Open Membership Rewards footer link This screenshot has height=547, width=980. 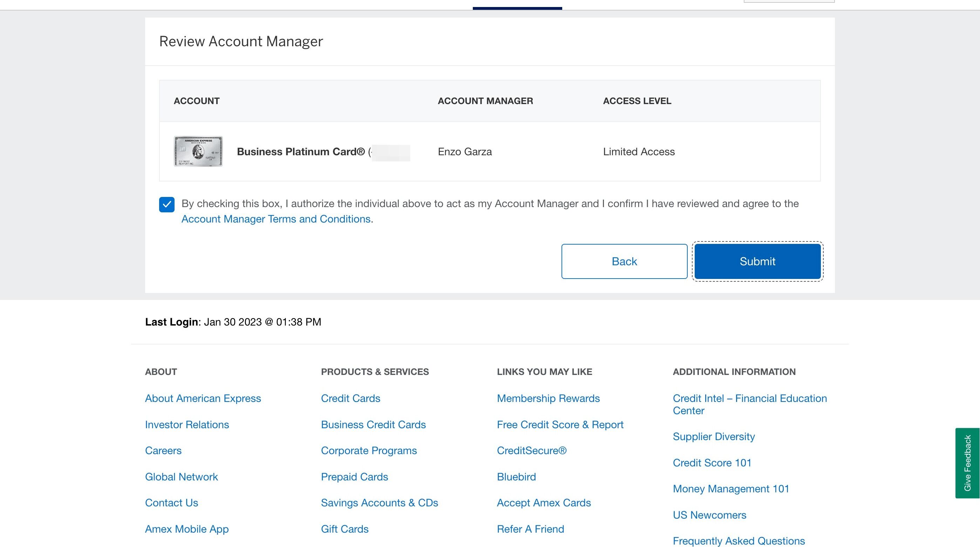548,398
